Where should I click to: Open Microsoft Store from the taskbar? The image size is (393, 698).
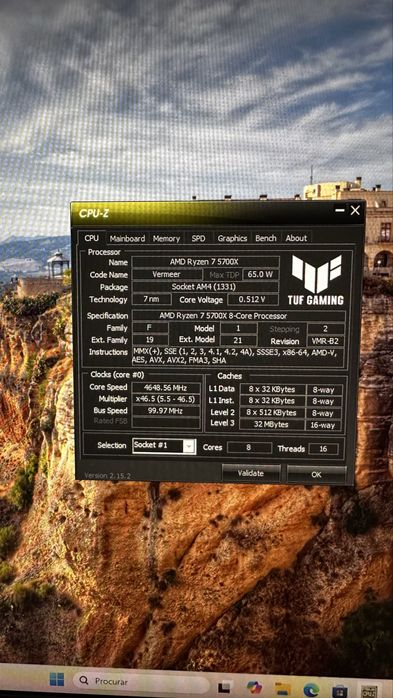(340, 691)
